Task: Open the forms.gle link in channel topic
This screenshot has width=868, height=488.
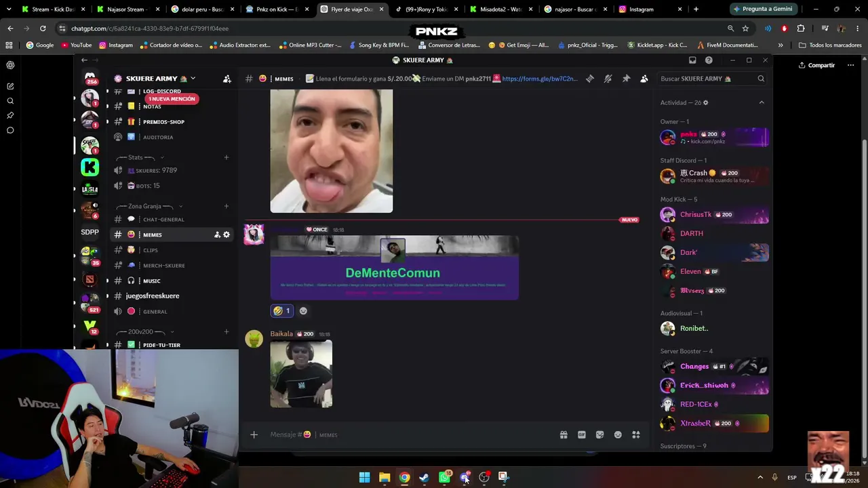Action: (540, 79)
